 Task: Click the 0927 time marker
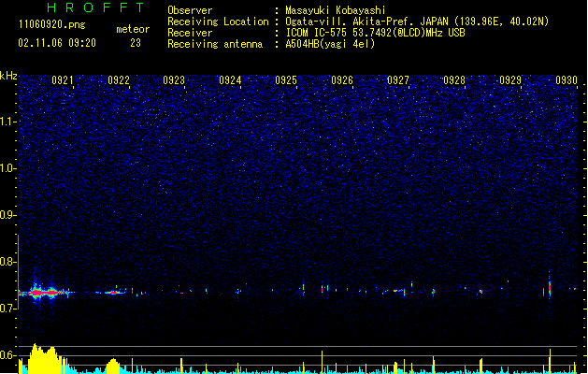point(398,80)
